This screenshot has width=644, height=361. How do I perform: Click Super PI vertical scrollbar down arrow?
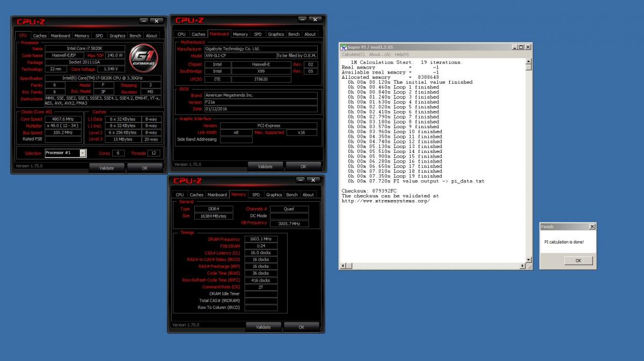[x=529, y=260]
